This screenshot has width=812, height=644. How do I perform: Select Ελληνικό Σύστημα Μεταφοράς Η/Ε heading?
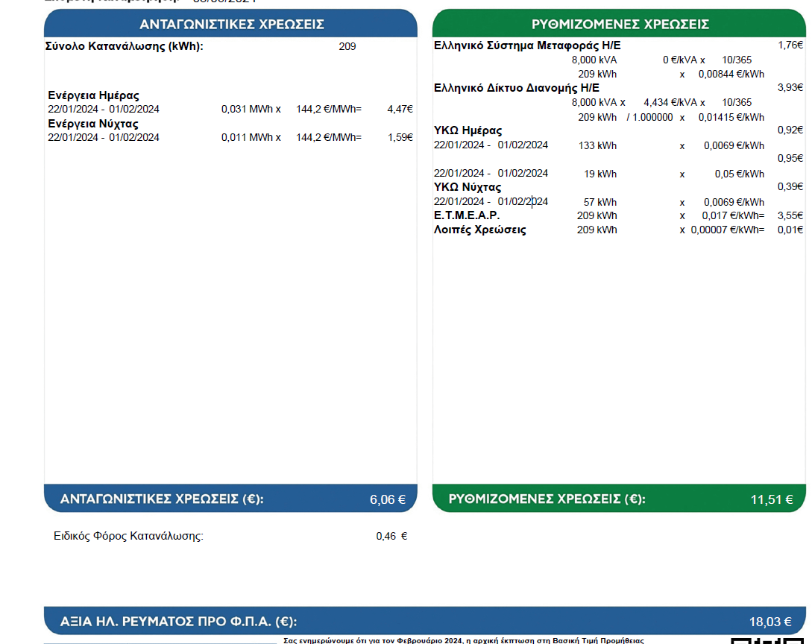[527, 45]
